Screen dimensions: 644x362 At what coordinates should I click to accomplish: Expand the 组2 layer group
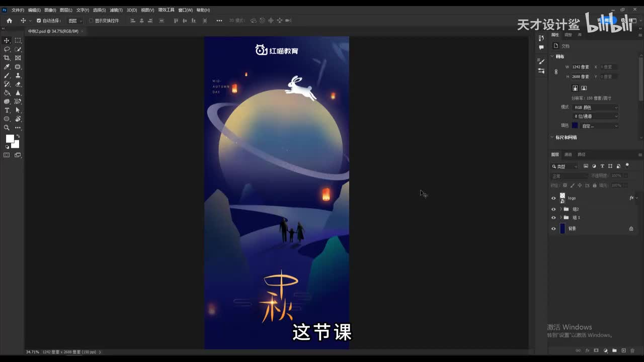click(560, 209)
